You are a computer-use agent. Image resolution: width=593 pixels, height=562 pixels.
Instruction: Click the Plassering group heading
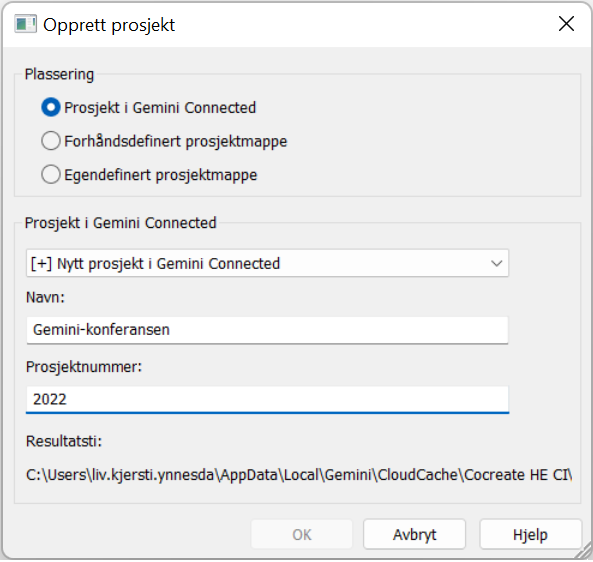(x=59, y=75)
